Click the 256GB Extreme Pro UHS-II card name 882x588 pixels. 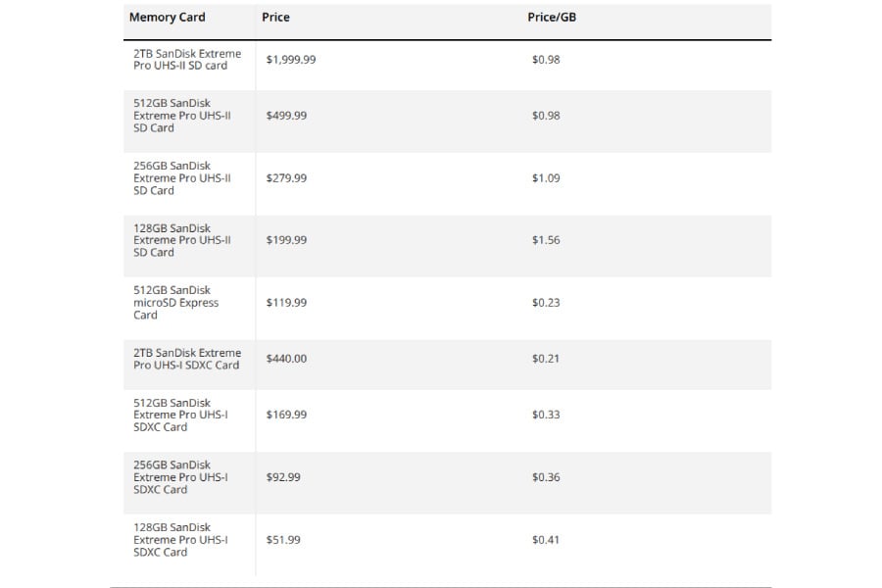[x=182, y=178]
